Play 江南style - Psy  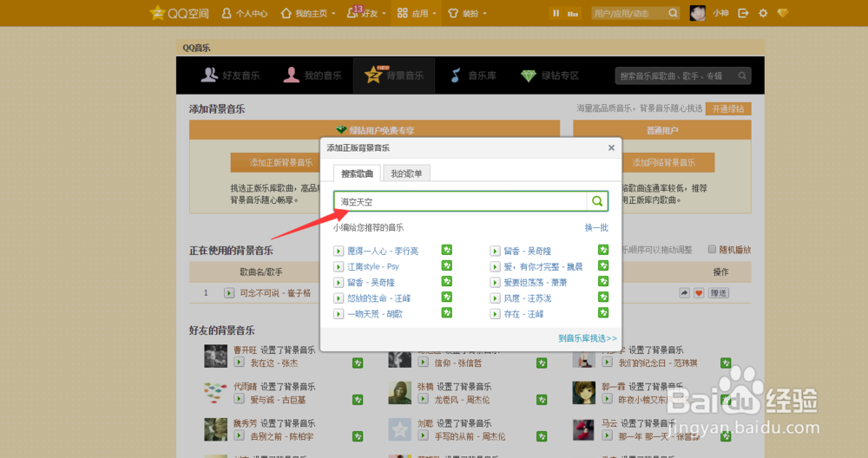[x=339, y=266]
